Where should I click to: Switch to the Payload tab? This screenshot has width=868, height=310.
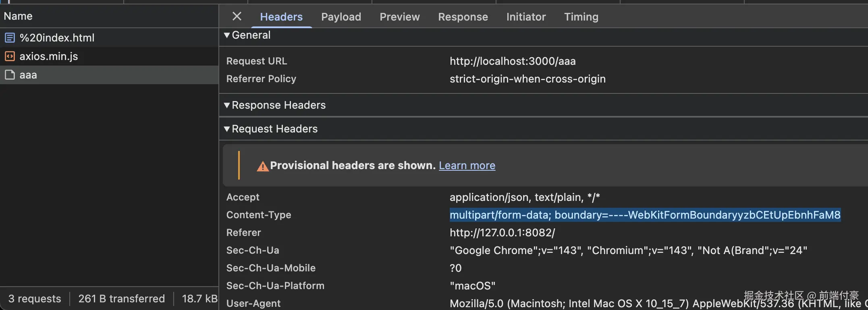341,17
